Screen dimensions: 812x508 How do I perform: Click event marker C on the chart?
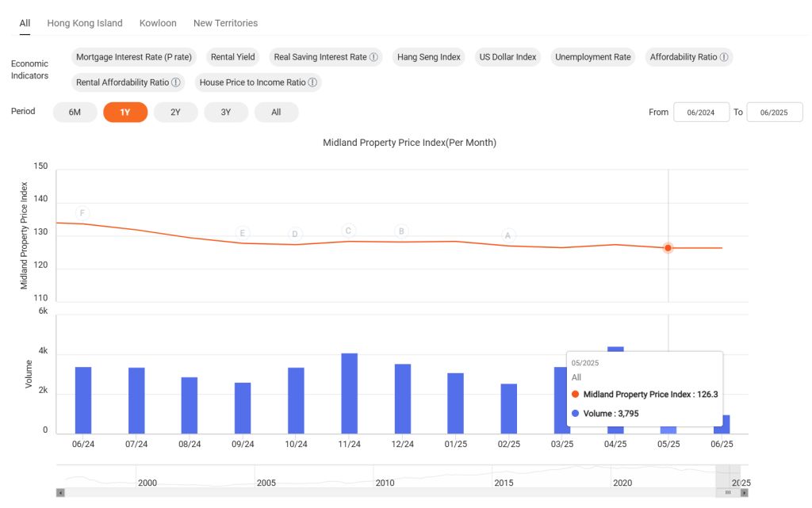[x=349, y=231]
